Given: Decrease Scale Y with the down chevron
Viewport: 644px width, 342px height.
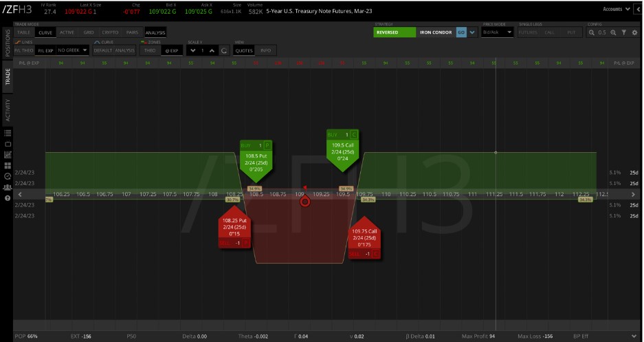Looking at the screenshot, I should 193,50.
